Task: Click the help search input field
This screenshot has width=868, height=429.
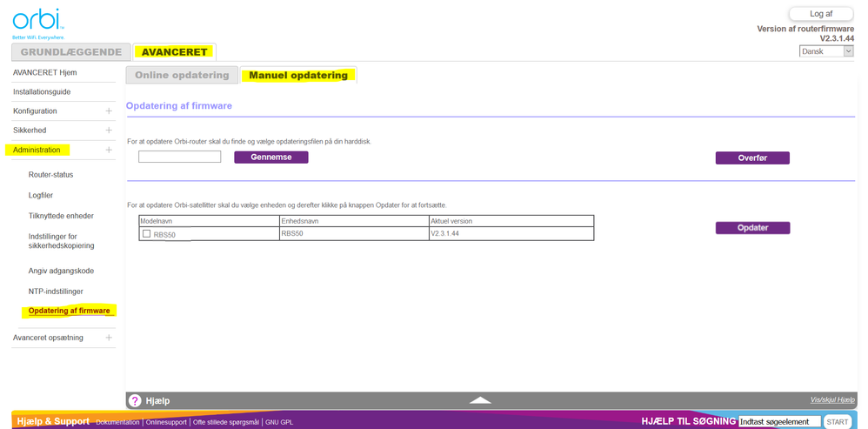Action: pos(778,422)
